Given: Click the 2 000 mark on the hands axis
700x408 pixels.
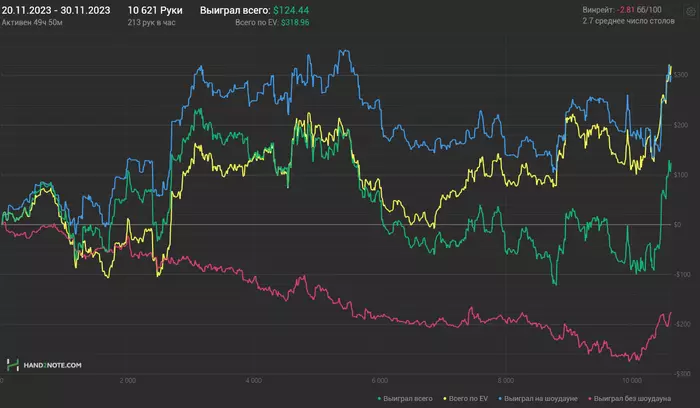Looking at the screenshot, I should point(127,381).
